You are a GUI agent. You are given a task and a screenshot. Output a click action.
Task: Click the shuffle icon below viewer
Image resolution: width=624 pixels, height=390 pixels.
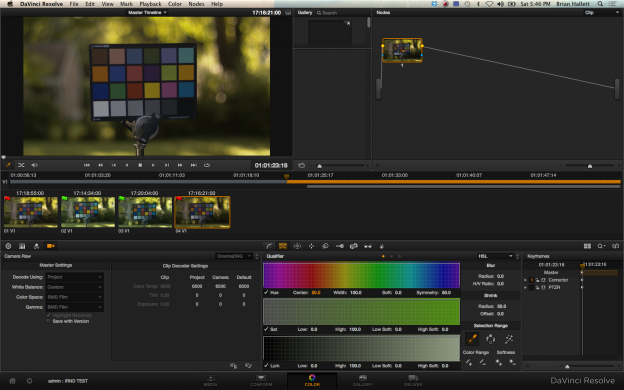click(21, 165)
